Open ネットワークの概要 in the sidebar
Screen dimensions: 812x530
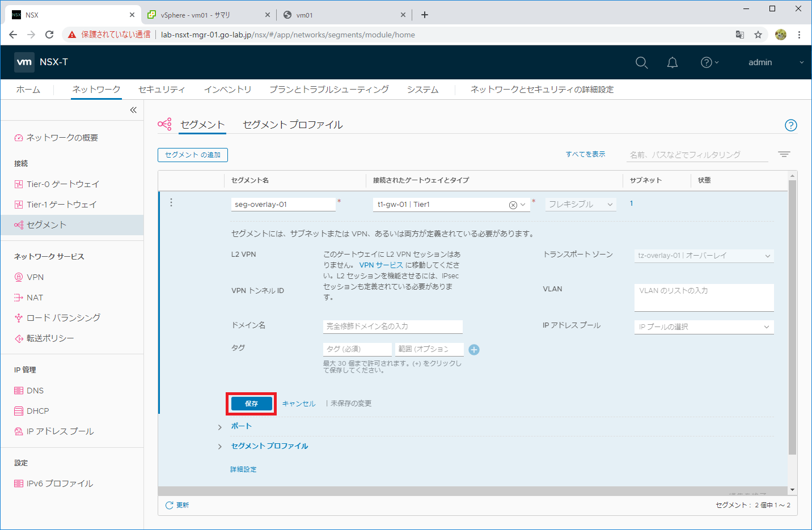click(x=62, y=138)
